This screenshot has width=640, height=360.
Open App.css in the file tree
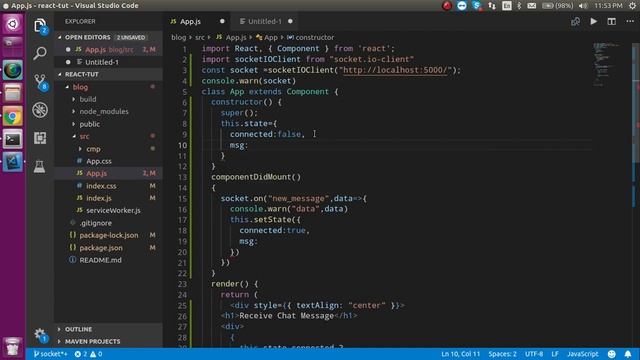(108, 161)
